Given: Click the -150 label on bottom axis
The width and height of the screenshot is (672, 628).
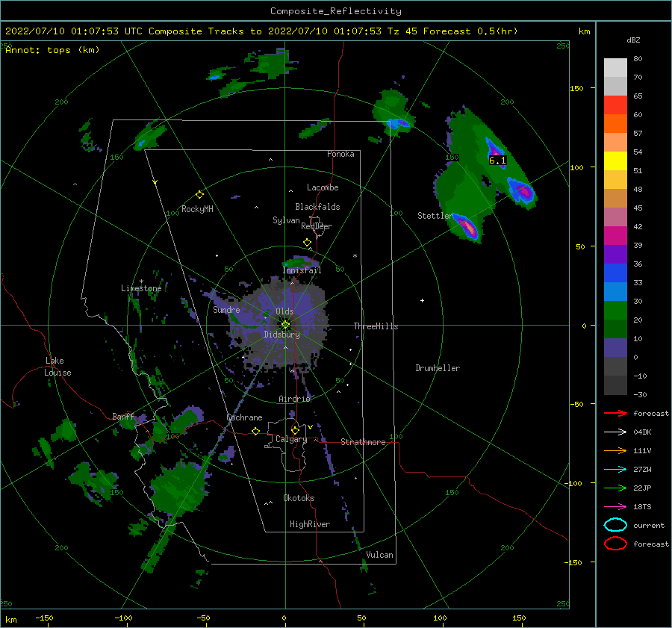Looking at the screenshot, I should 44,618.
